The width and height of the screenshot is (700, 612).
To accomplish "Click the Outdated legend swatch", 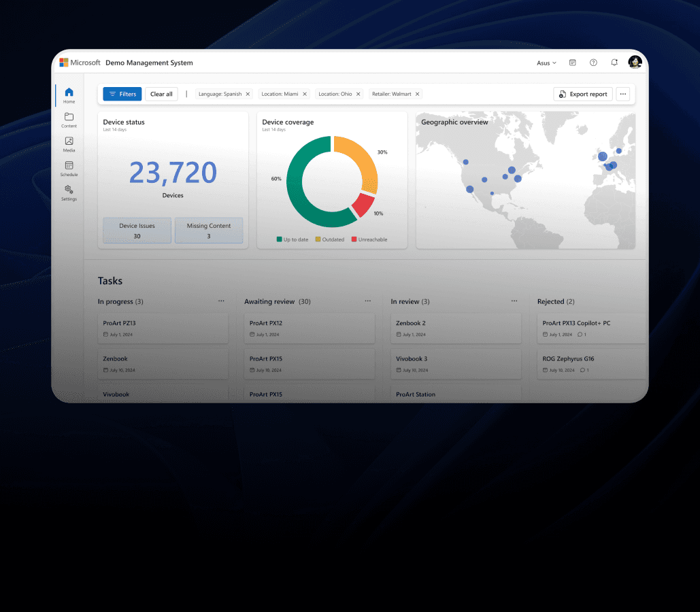I will 318,239.
